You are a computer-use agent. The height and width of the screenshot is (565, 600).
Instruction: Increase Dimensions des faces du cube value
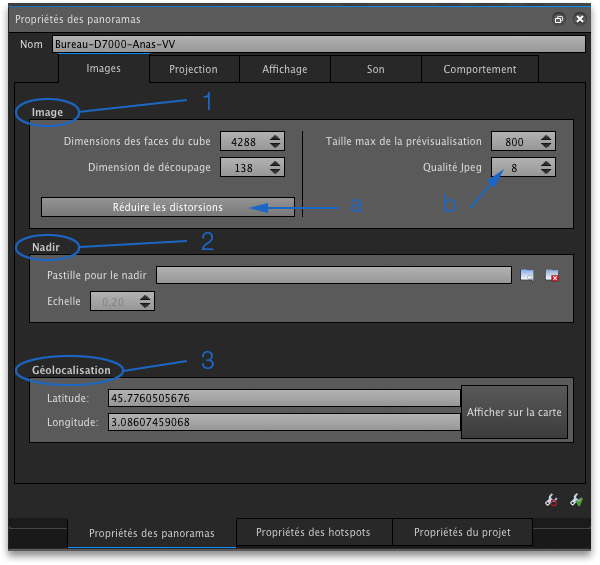275,137
